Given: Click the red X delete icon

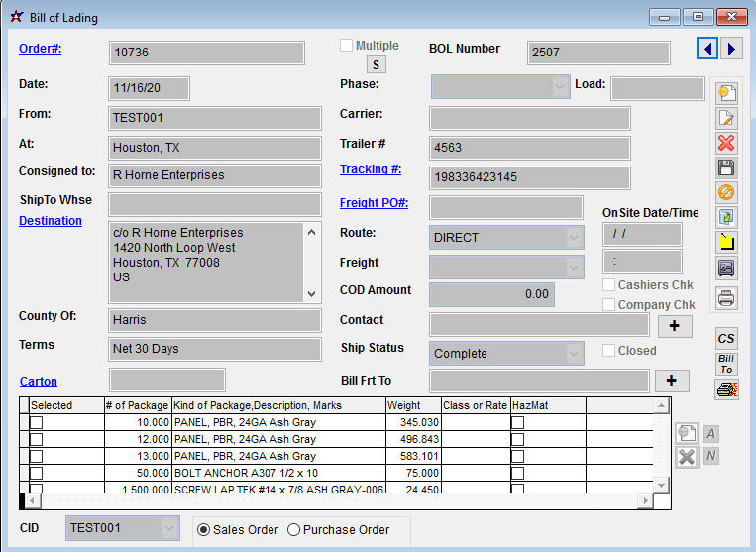Looking at the screenshot, I should pos(726,143).
